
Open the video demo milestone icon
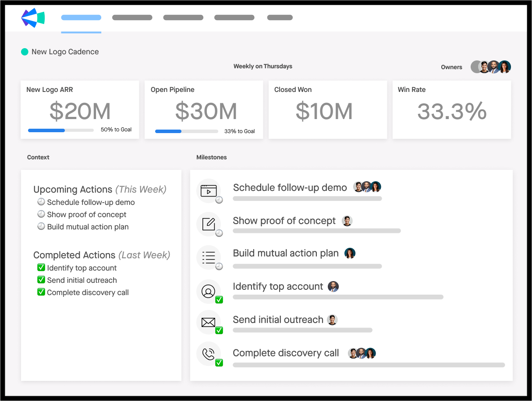point(209,191)
